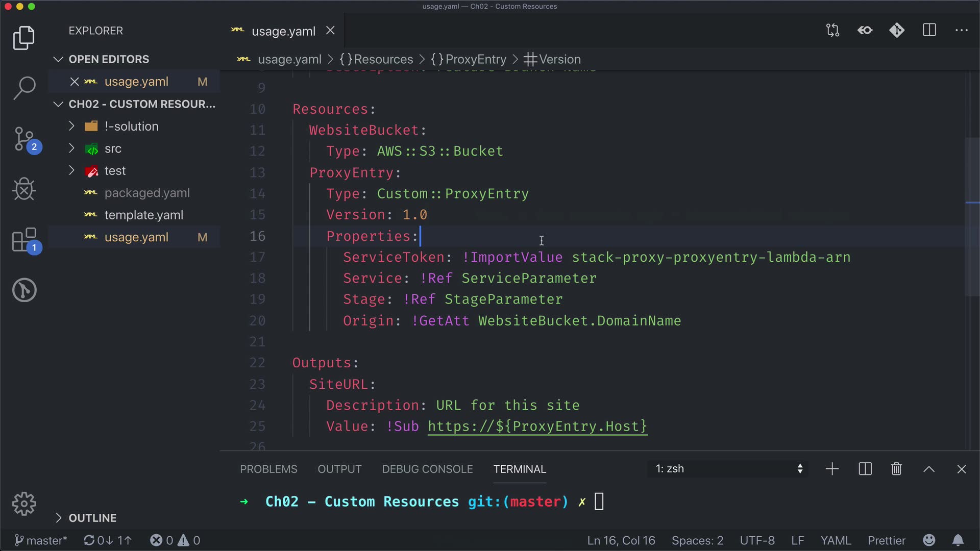Open the Search view in activity bar
The image size is (980, 551).
[24, 88]
